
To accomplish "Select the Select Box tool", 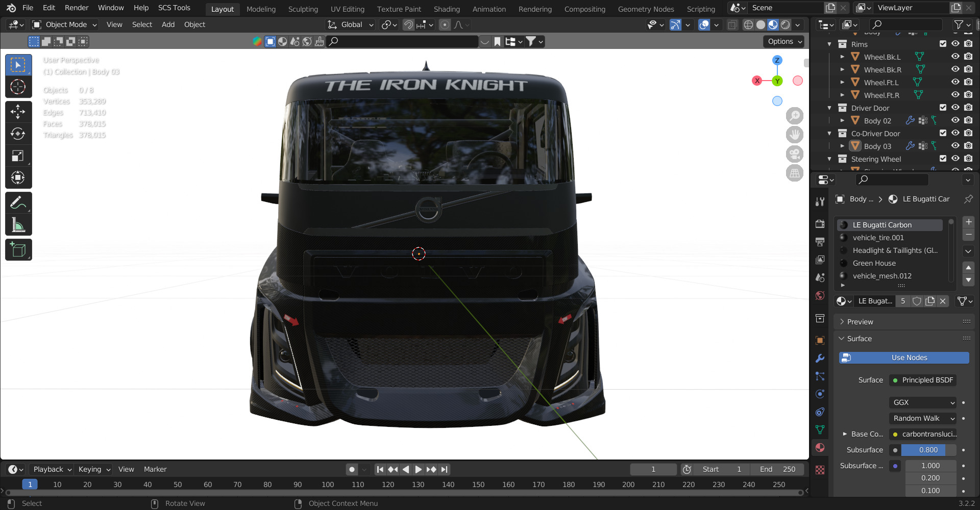I will (x=18, y=65).
